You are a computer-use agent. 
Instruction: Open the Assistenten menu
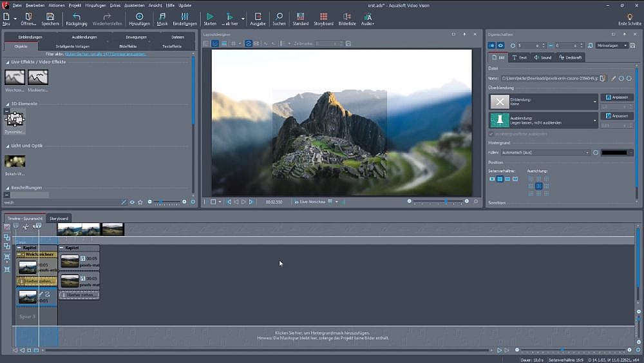coord(134,5)
